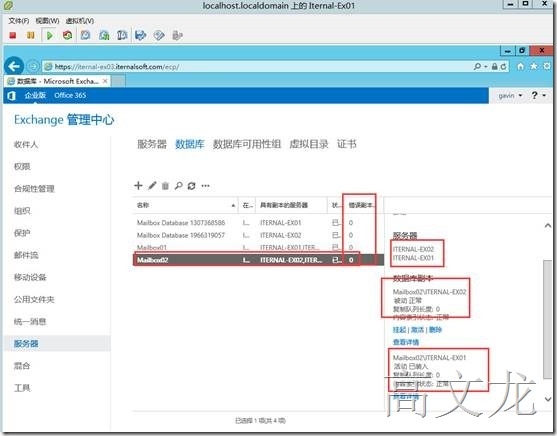Click details pane scroll up arrow
557x436 pixels.
(x=548, y=226)
